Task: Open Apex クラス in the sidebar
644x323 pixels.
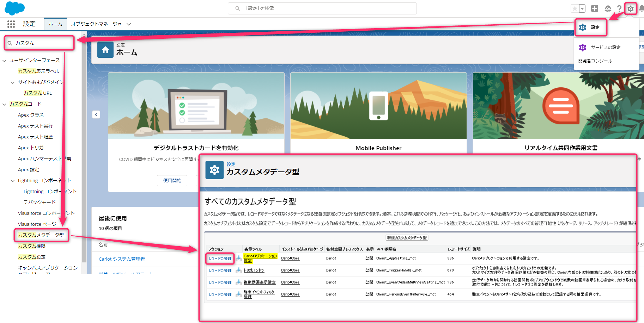Action: coord(31,115)
